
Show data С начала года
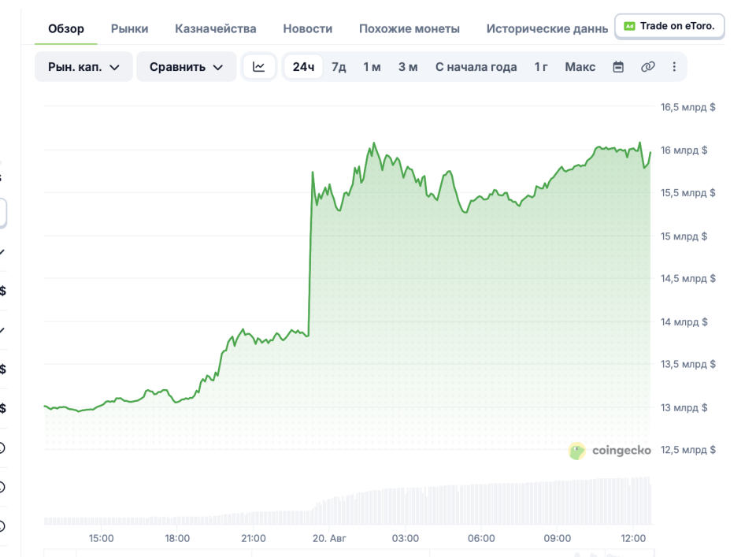point(476,66)
